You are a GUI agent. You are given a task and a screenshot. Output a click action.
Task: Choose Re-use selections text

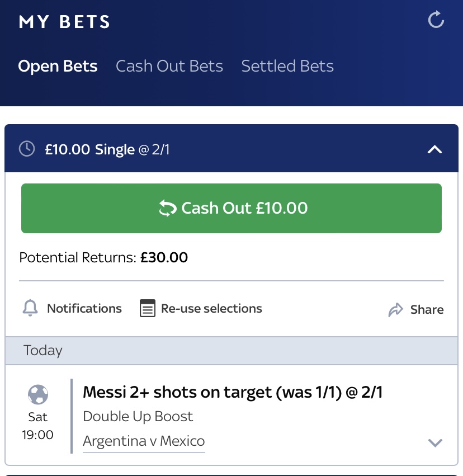tap(211, 308)
